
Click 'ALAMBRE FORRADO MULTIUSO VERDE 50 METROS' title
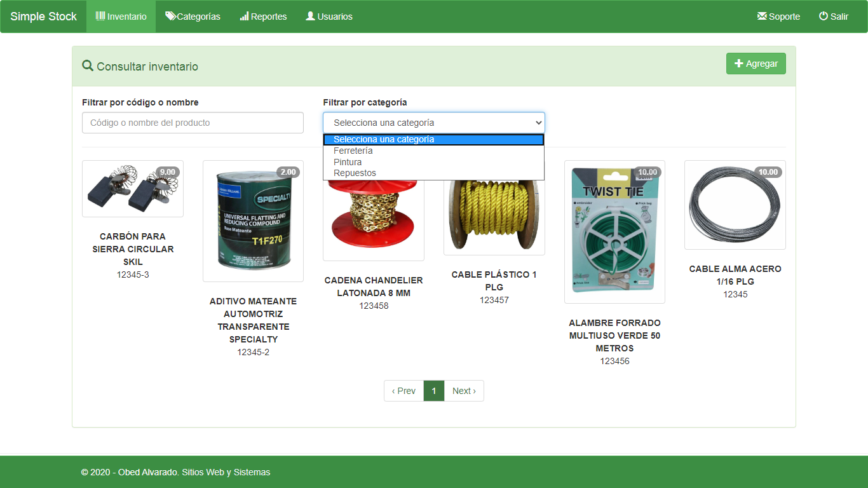coord(614,335)
